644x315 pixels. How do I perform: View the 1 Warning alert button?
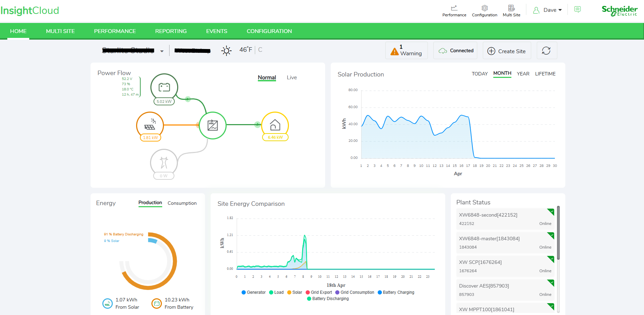[407, 51]
